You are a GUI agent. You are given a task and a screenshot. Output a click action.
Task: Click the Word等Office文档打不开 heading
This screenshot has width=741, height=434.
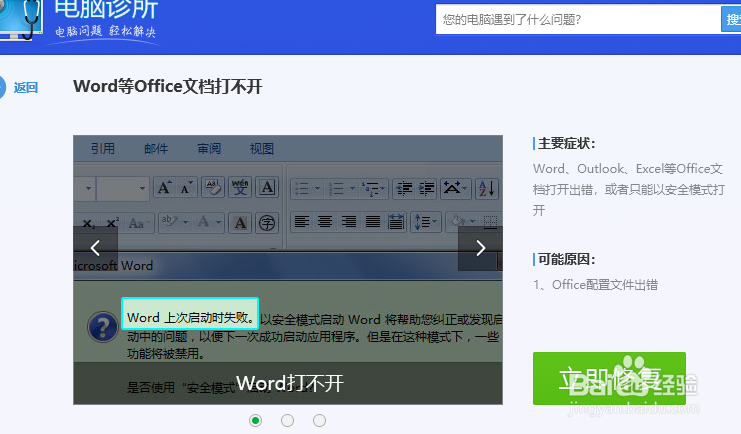168,87
